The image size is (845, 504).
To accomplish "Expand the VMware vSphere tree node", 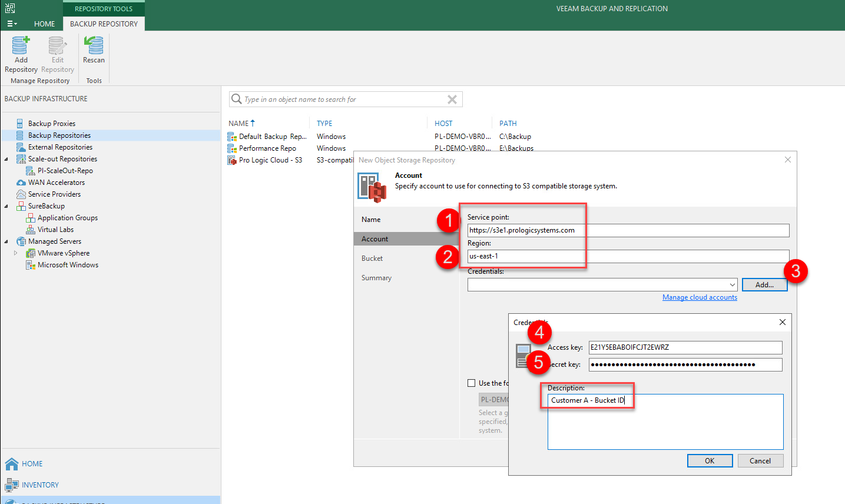I will click(16, 253).
